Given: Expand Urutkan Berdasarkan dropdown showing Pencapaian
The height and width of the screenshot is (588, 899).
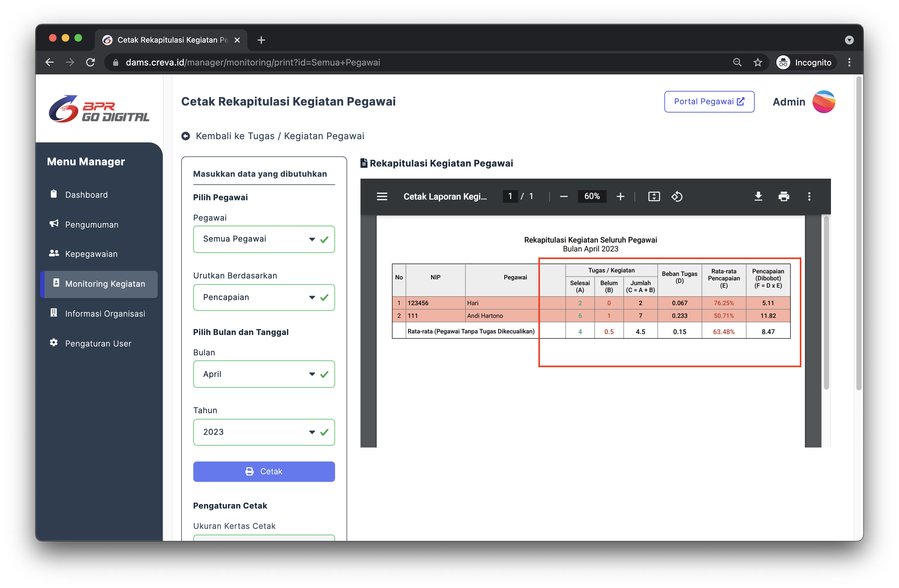Looking at the screenshot, I should click(264, 297).
